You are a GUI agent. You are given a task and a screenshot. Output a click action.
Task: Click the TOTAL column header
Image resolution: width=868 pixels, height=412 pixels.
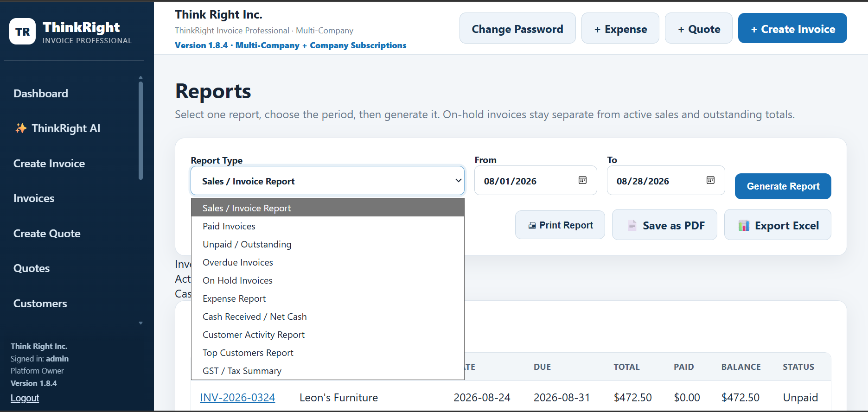tap(626, 367)
